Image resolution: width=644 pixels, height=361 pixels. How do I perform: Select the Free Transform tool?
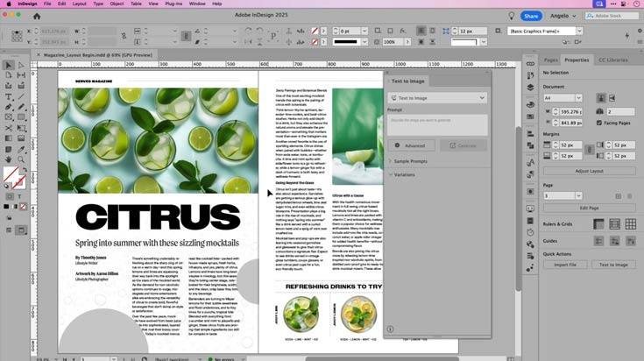tap(21, 128)
